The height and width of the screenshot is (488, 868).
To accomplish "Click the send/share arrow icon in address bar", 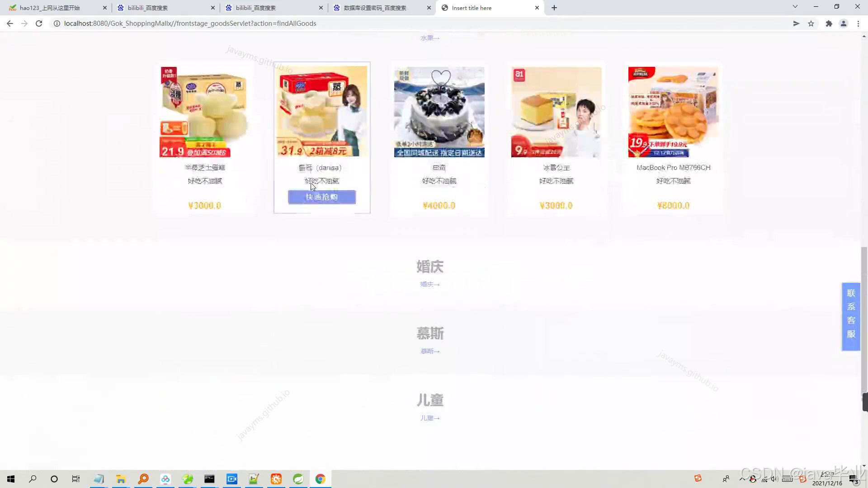I will point(796,23).
